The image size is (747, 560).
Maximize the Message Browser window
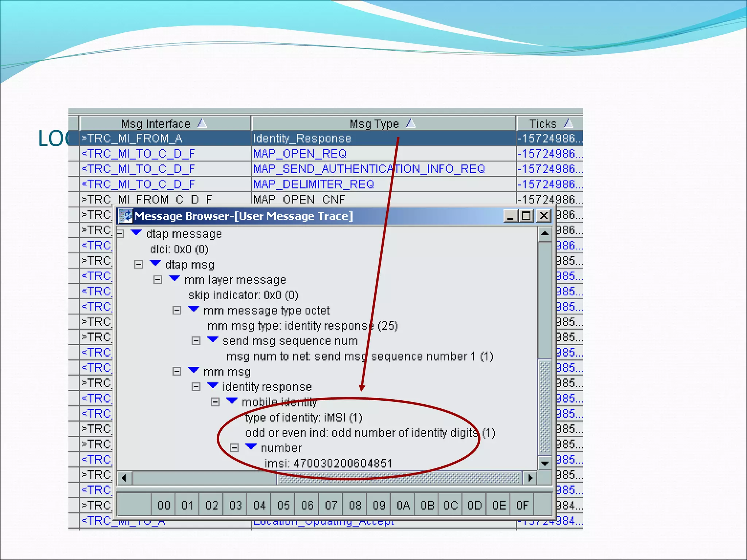click(526, 216)
